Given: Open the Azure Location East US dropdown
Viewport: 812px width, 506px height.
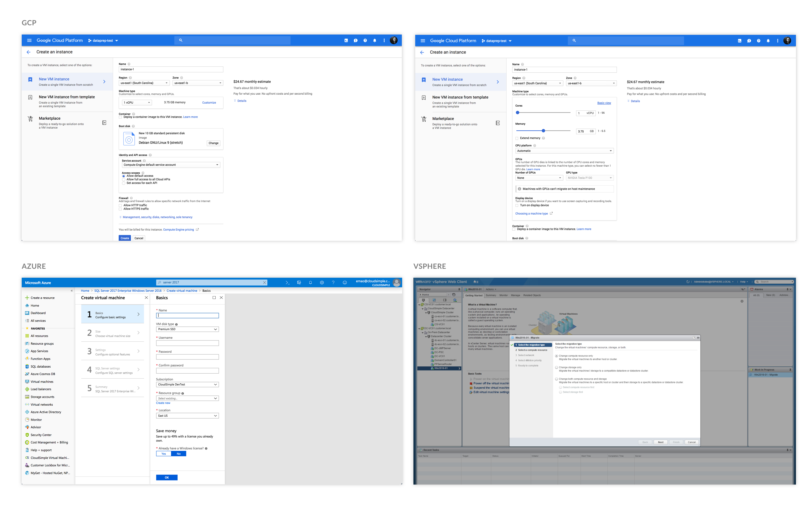Looking at the screenshot, I should pos(187,416).
